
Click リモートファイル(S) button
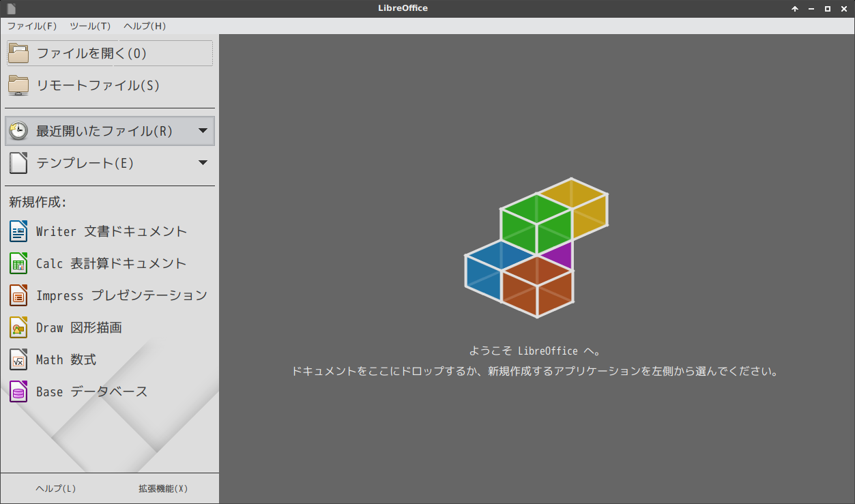[110, 85]
